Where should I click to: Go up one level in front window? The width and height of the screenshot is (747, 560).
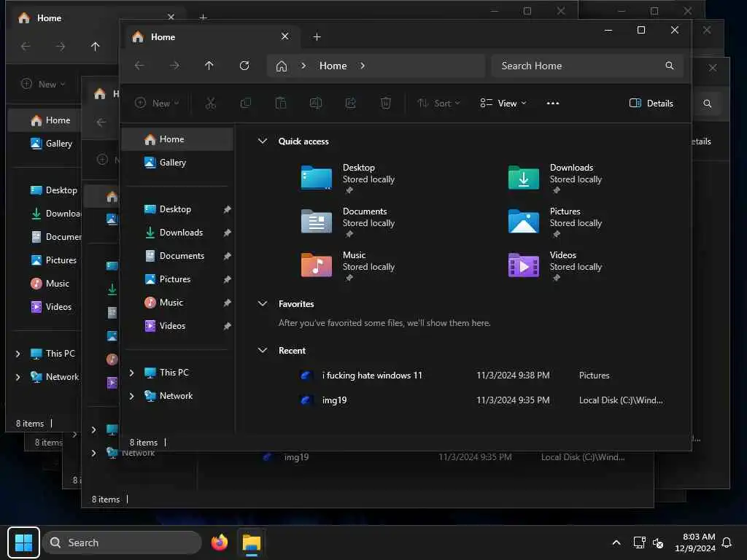(209, 66)
